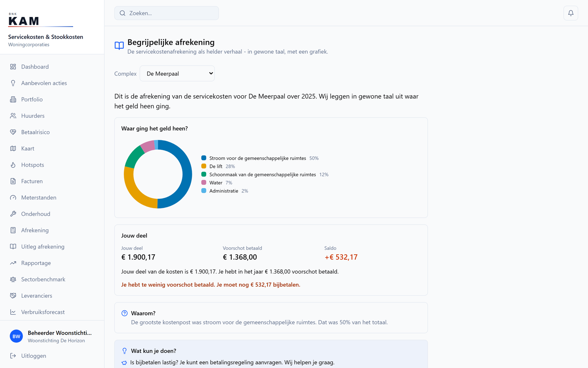Click the Onderhoud wrench icon

tap(13, 214)
